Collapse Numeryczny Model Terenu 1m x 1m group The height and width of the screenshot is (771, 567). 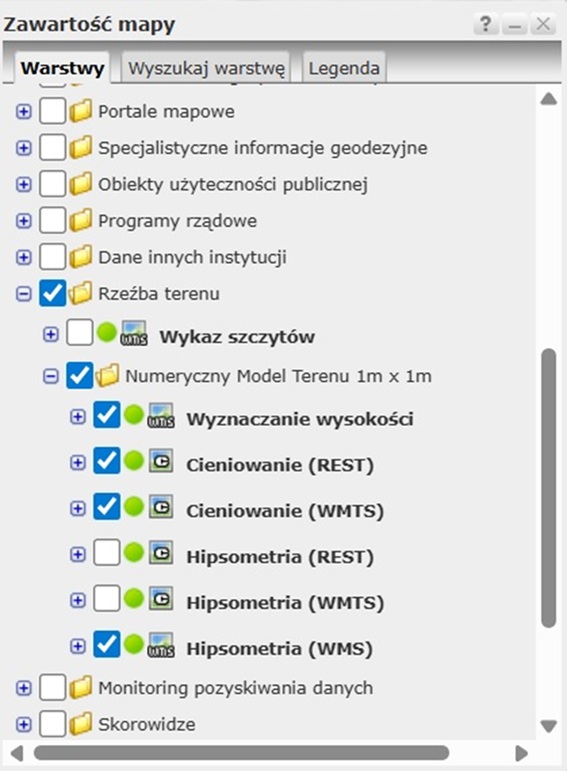pos(51,377)
